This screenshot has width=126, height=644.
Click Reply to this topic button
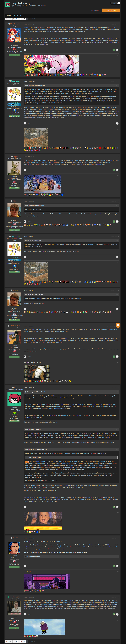[x=111, y=10]
